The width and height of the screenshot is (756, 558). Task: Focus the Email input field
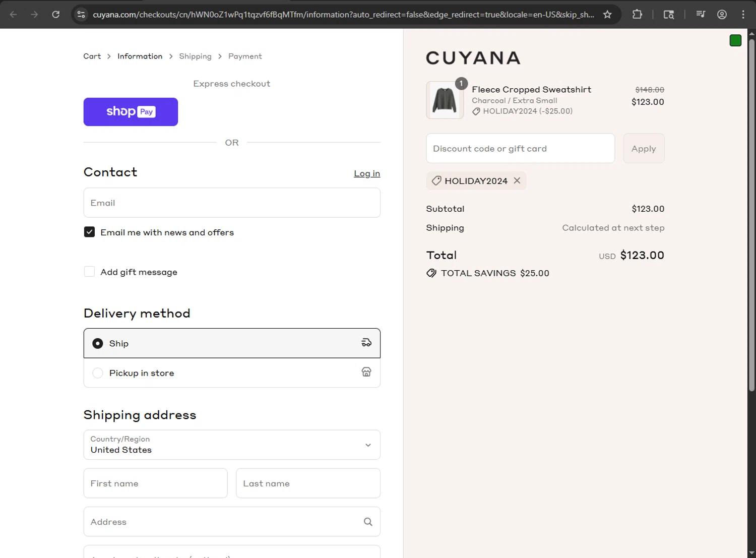(x=232, y=203)
